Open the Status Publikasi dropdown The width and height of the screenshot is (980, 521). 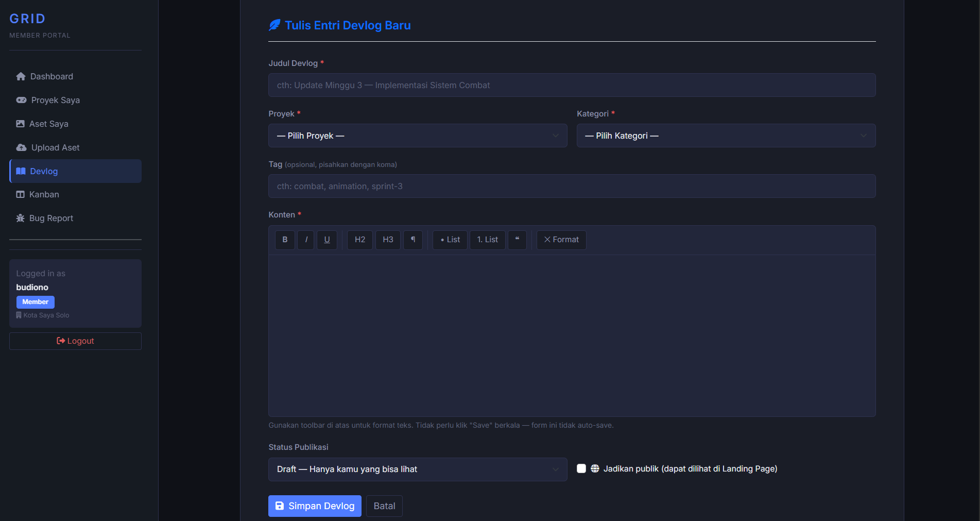418,469
